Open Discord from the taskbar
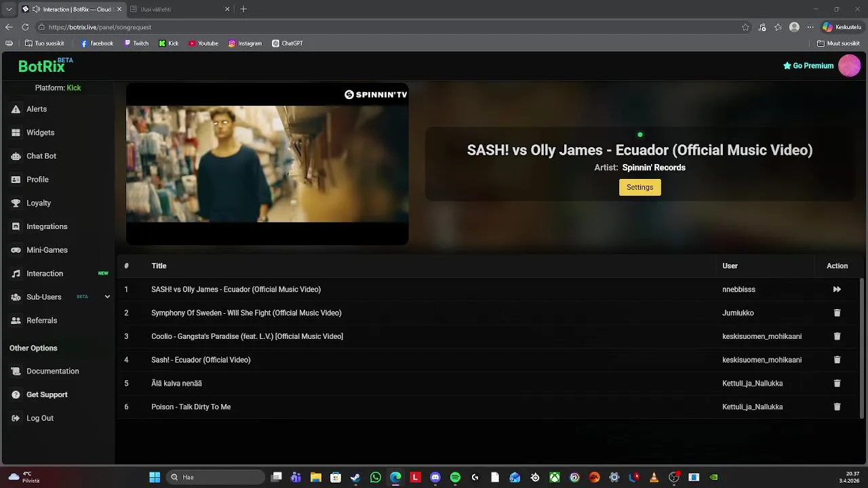Image resolution: width=868 pixels, height=488 pixels. click(x=435, y=477)
